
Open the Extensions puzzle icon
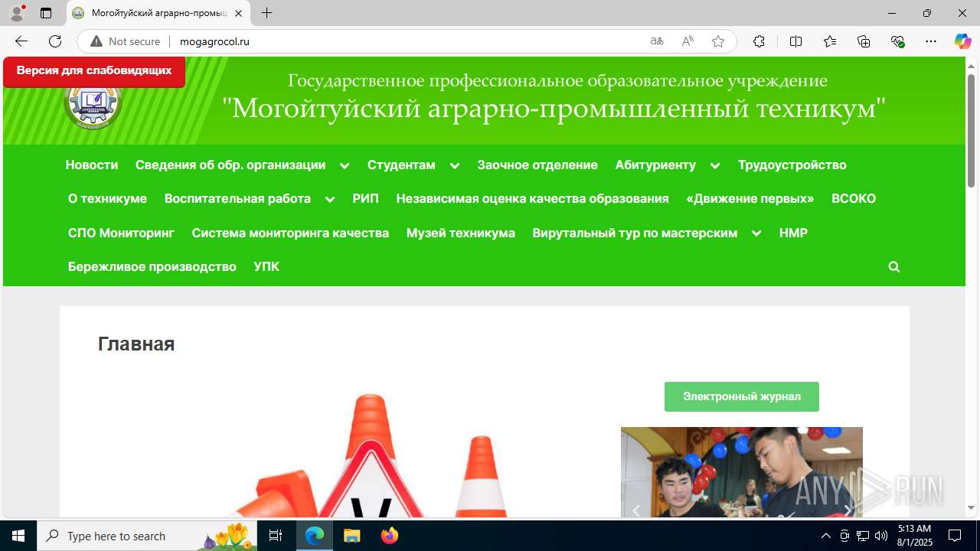tap(759, 41)
